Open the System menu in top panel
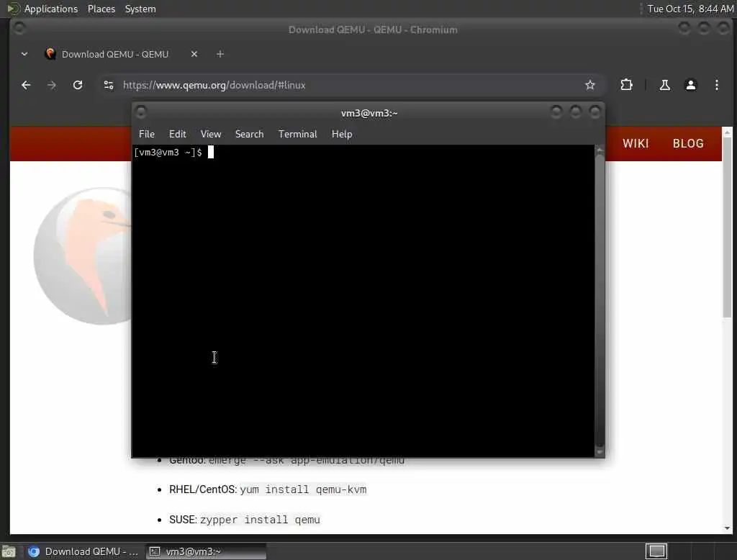The height and width of the screenshot is (560, 737). [140, 9]
